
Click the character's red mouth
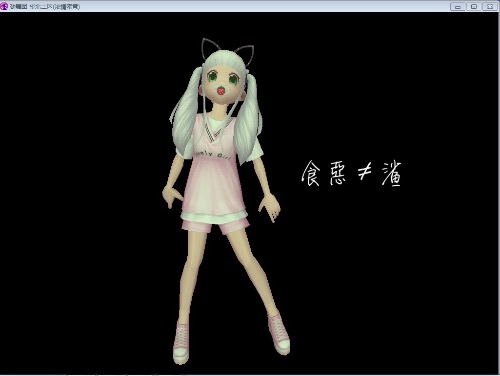click(220, 90)
